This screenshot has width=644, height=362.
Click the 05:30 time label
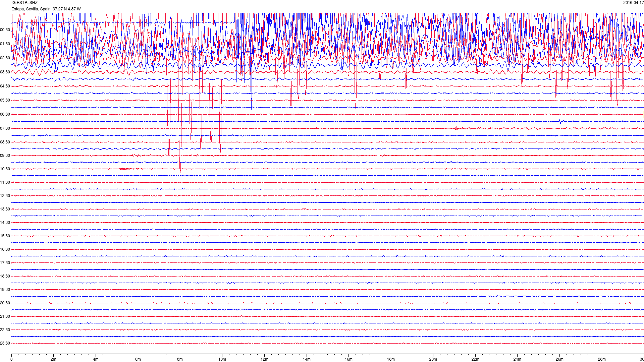tap(5, 100)
